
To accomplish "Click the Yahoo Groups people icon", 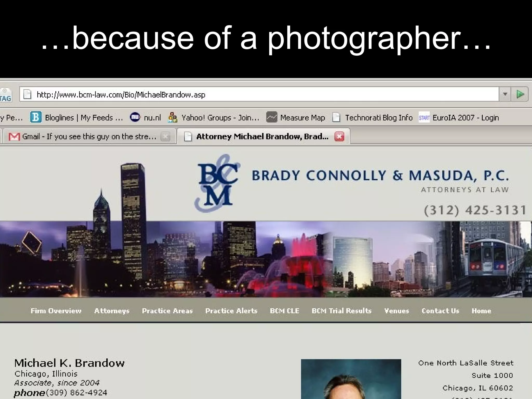I will (x=172, y=117).
